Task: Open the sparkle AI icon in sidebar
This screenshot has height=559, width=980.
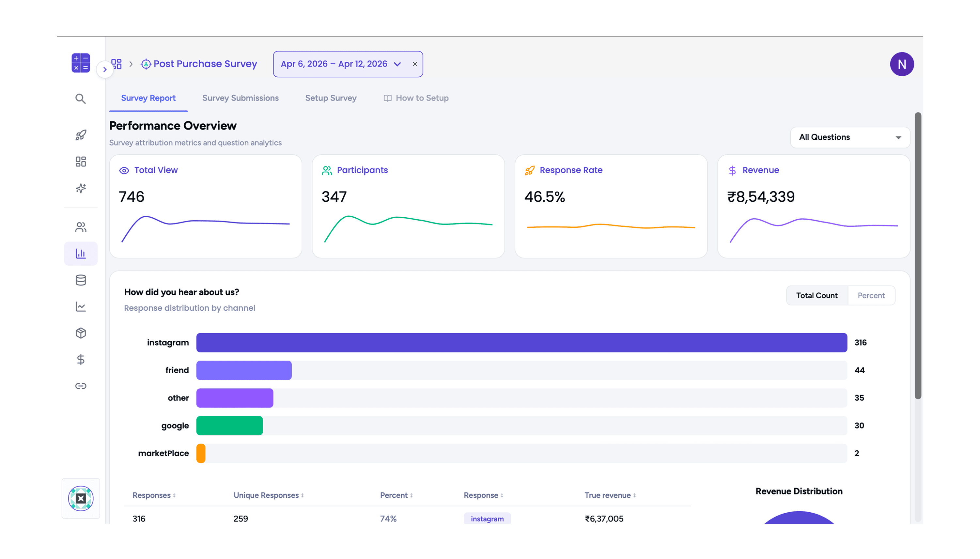Action: click(x=80, y=188)
